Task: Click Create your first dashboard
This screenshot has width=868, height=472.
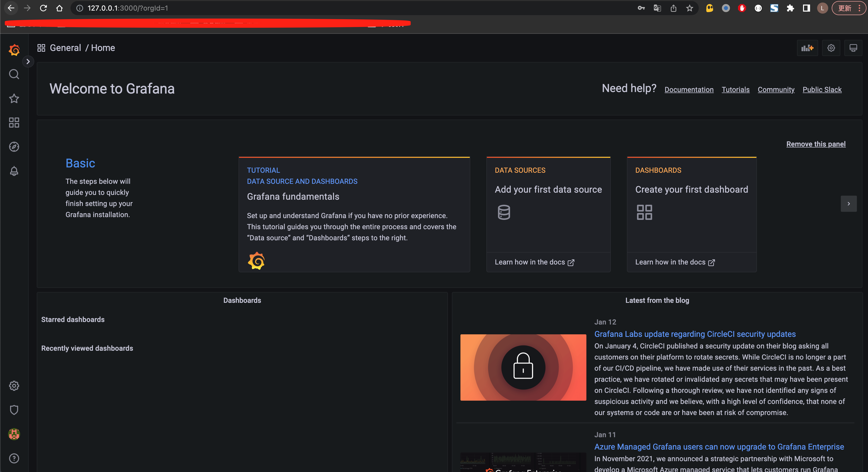Action: (x=691, y=189)
